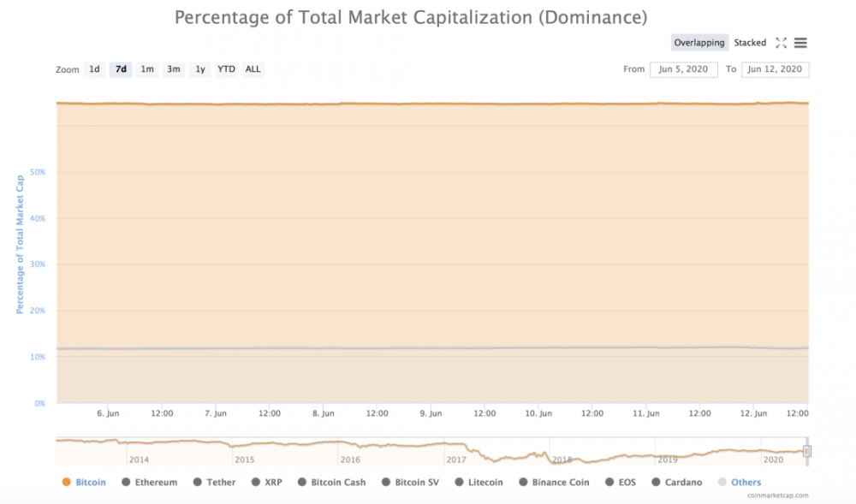The image size is (856, 504).
Task: Click the XRP legend dot
Action: point(256,483)
